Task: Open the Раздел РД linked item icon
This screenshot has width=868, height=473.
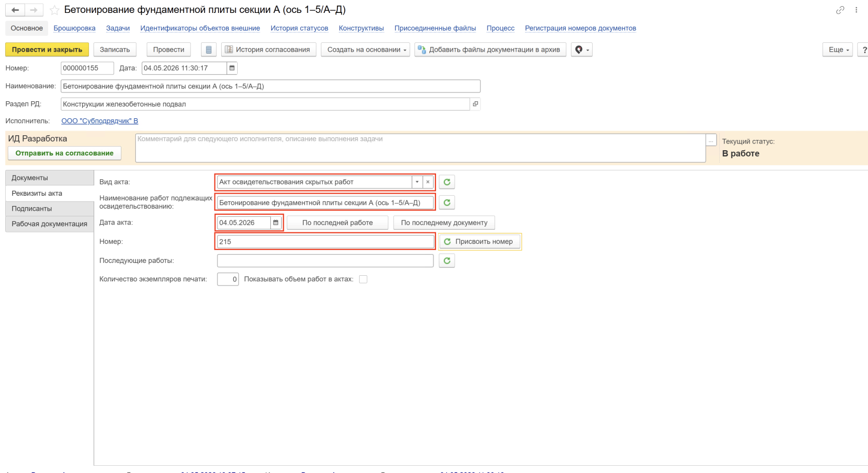Action: coord(475,104)
